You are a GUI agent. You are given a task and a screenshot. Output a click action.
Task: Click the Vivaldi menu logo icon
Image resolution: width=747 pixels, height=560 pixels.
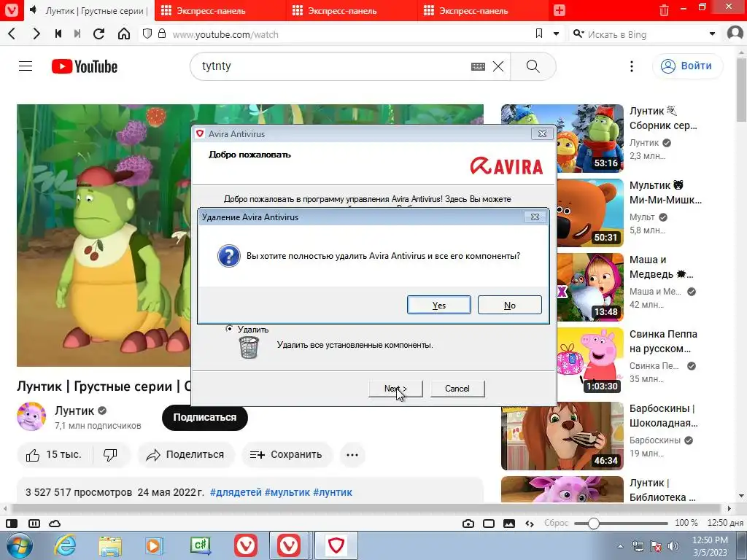tap(11, 10)
